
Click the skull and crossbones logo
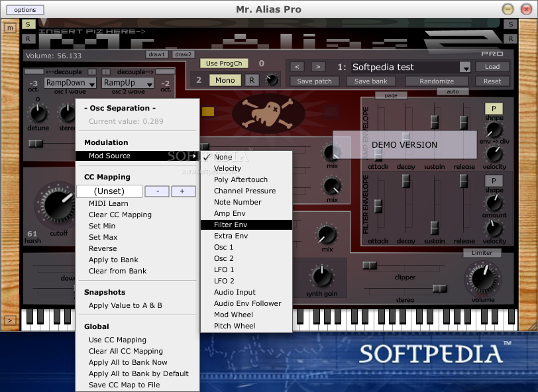point(268,113)
